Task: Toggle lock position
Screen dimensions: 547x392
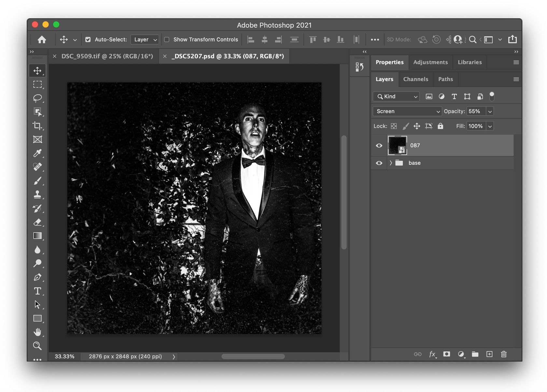Action: click(417, 126)
